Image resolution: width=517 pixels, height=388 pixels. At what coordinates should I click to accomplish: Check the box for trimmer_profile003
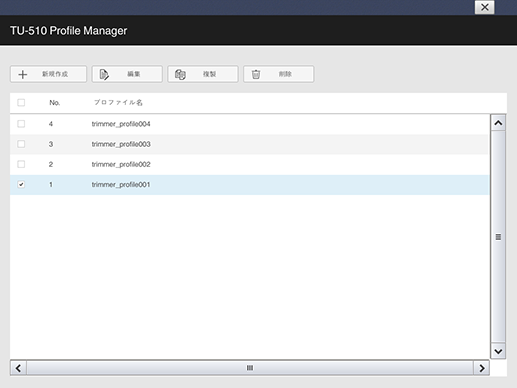point(21,144)
